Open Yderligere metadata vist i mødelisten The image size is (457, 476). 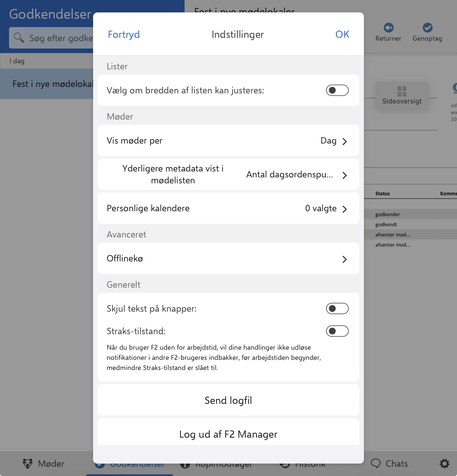coord(228,174)
